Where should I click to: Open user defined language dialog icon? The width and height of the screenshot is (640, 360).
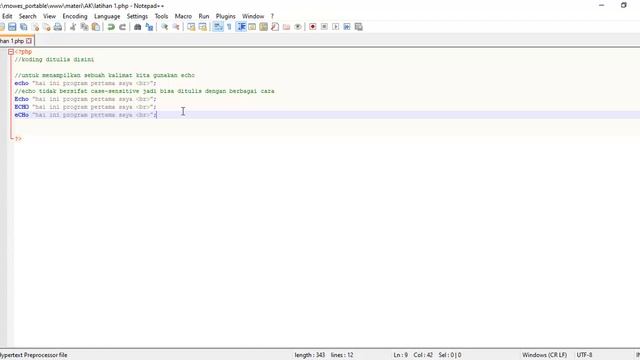(x=252, y=27)
